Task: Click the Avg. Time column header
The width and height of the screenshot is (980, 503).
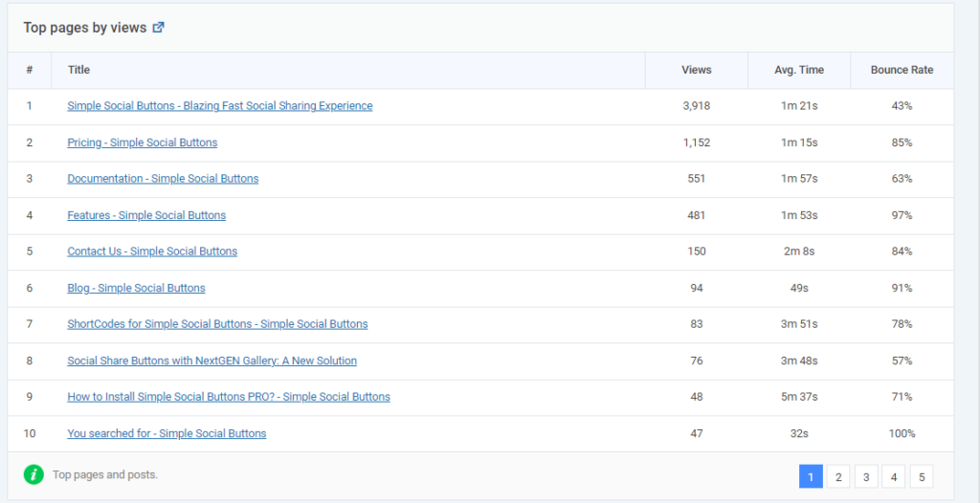Action: point(799,70)
